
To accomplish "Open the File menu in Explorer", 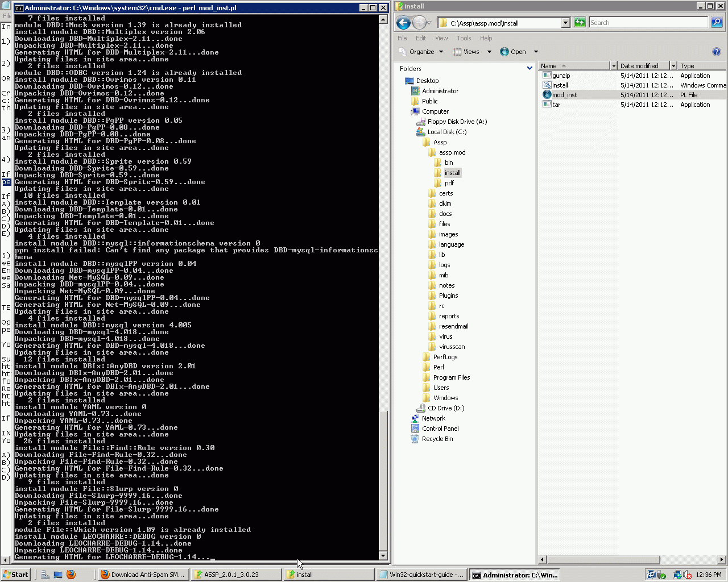I will tap(402, 38).
